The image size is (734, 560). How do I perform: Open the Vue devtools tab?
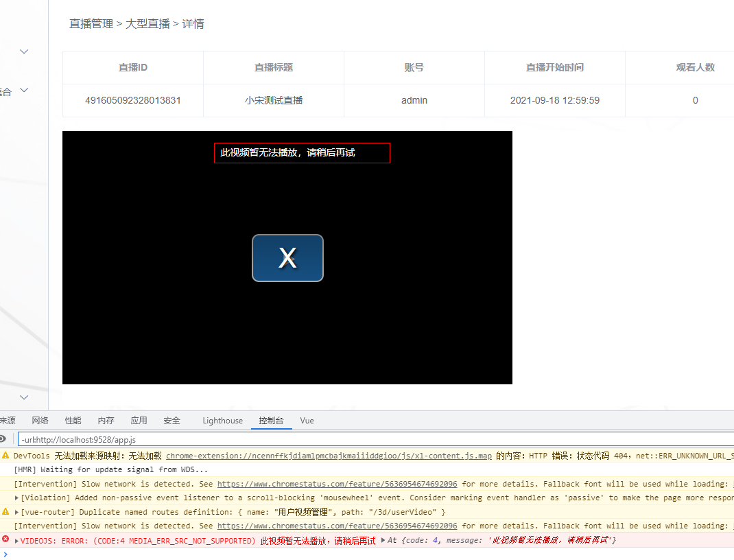[307, 421]
